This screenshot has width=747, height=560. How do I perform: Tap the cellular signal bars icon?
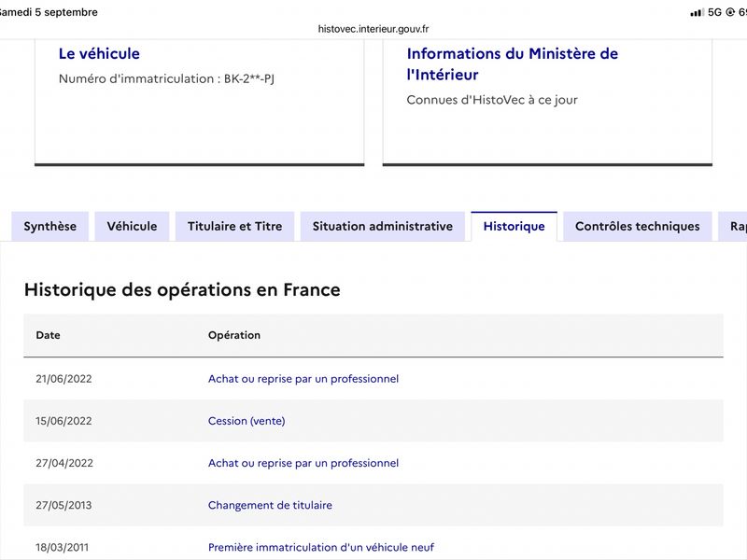click(697, 12)
